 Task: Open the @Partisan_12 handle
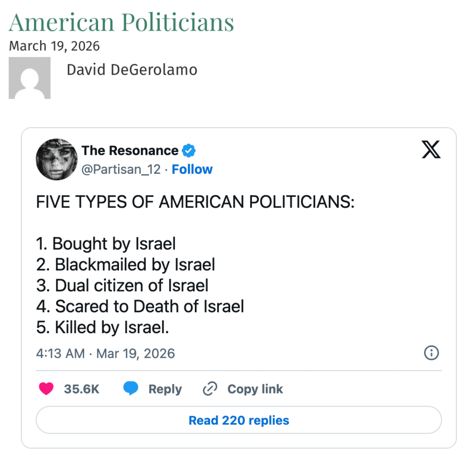point(121,170)
